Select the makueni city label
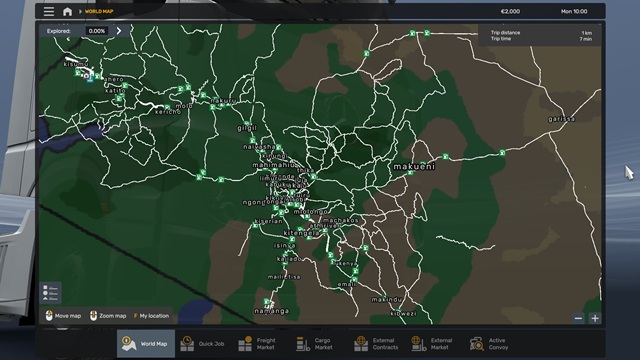640x360 pixels. [x=414, y=167]
